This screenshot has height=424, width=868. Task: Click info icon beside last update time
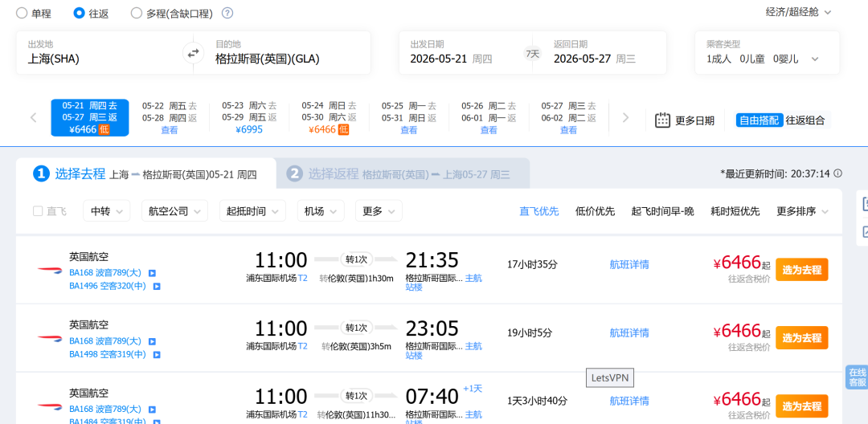[x=837, y=173]
